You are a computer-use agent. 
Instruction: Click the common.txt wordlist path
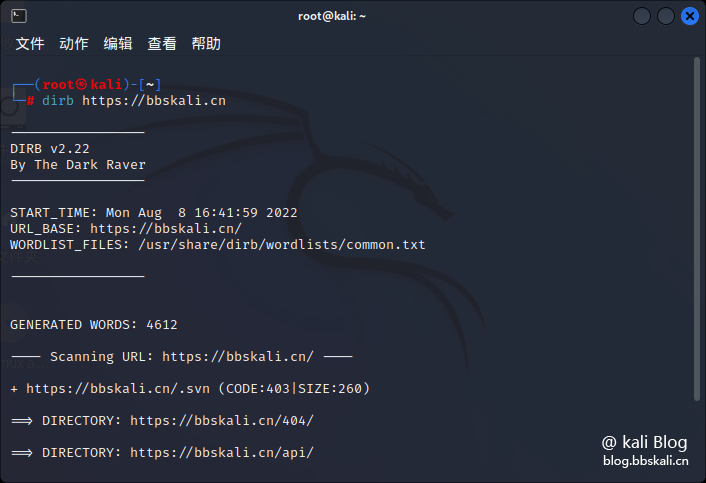(282, 245)
